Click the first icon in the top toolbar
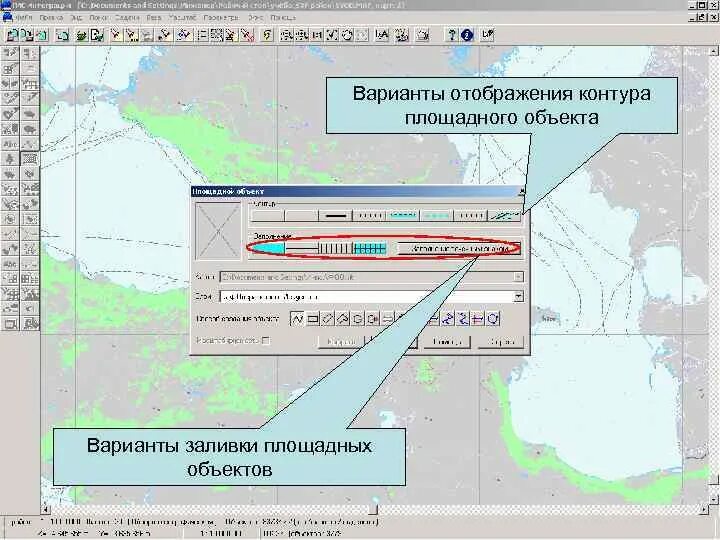 (x=12, y=35)
